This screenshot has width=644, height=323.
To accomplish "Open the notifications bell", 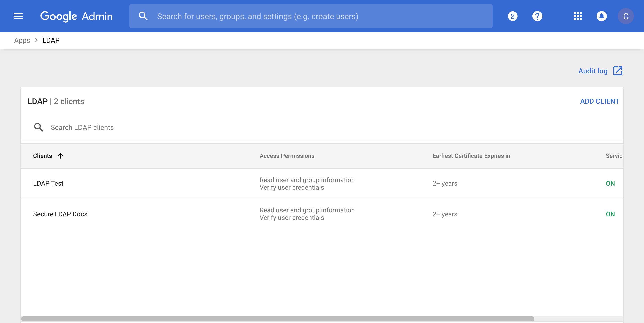I will coord(601,16).
